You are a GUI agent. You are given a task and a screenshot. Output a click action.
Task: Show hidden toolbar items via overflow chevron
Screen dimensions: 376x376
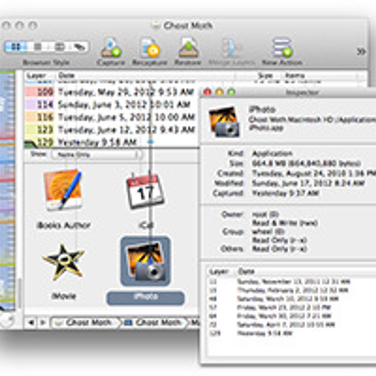pos(361,52)
